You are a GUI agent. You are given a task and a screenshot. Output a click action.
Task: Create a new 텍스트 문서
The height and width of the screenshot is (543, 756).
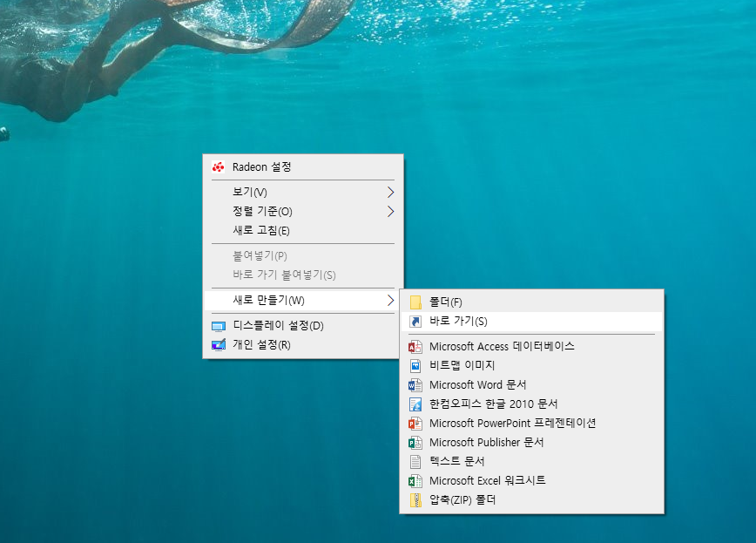532,461
